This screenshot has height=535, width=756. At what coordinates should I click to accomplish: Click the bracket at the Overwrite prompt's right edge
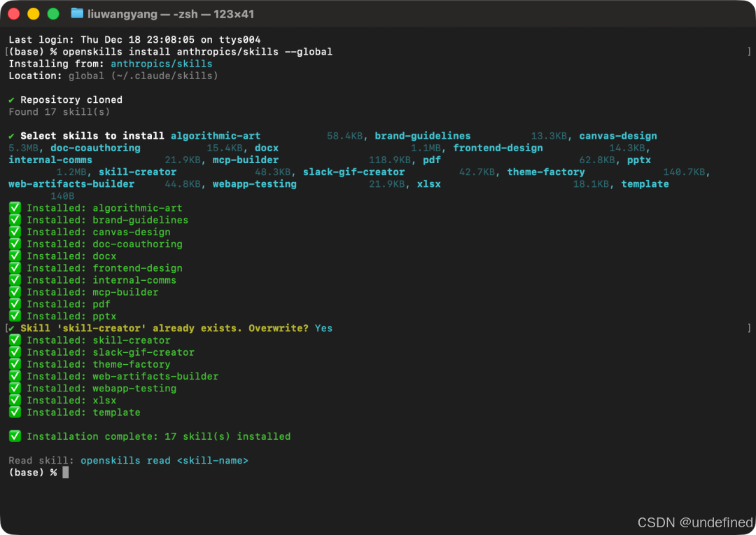click(x=749, y=328)
